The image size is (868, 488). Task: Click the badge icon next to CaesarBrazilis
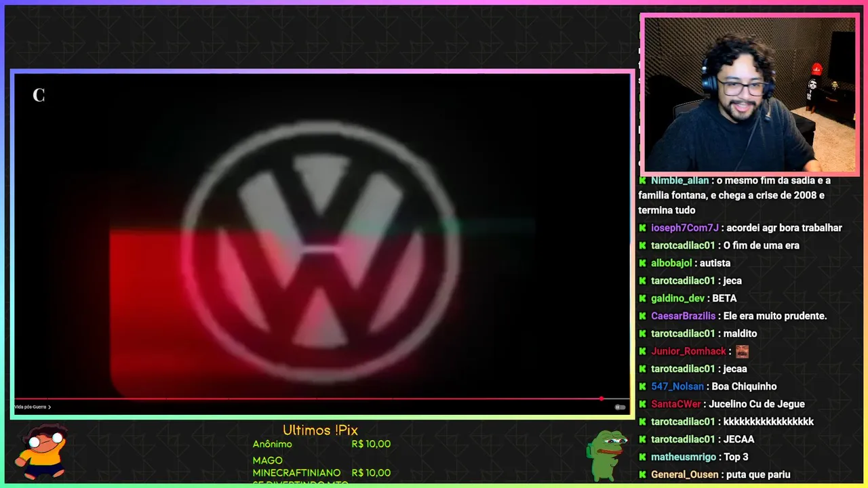[x=642, y=316]
